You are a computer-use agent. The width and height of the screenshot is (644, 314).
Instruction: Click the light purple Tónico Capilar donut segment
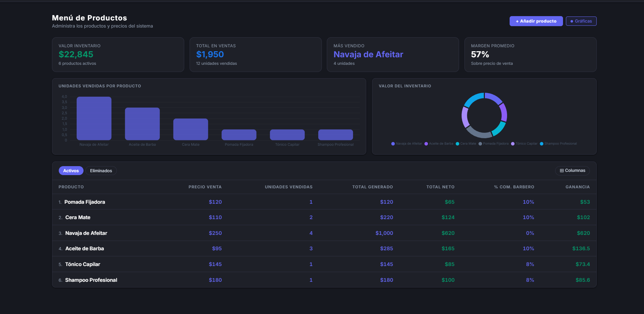tap(465, 117)
